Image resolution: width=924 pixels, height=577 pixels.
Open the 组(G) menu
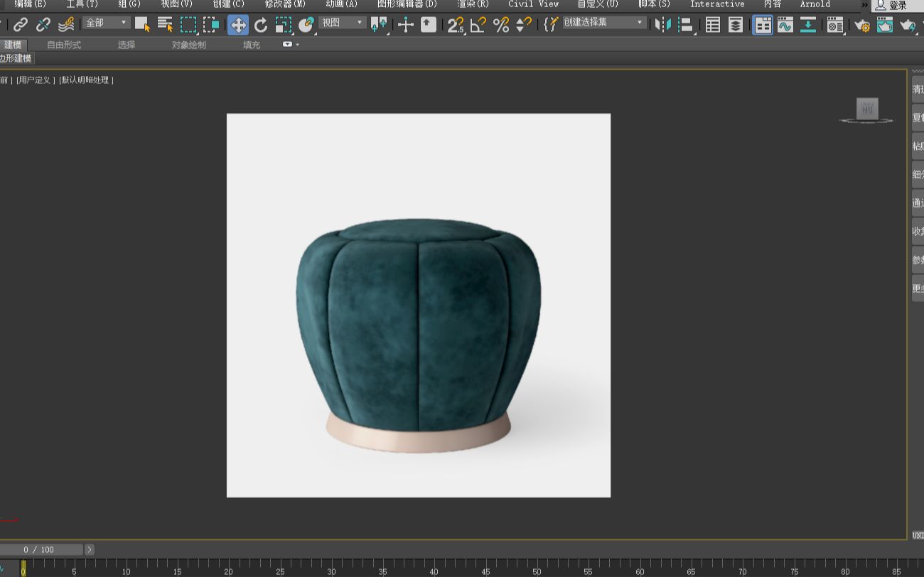tap(129, 4)
